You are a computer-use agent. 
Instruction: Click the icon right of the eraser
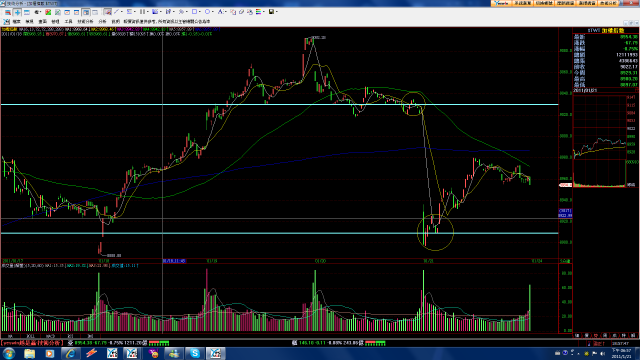[250, 12]
